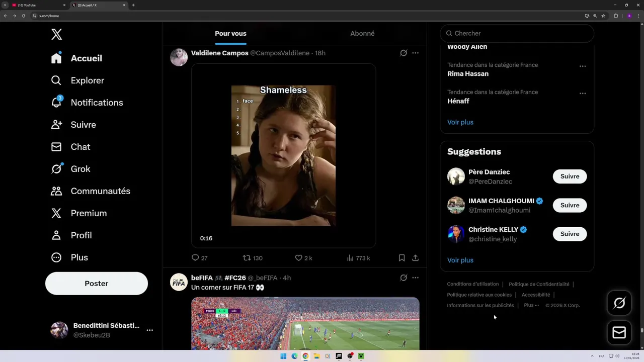Open the FIFA 17 corner video
Screen dimensions: 644x362
pyautogui.click(x=305, y=323)
